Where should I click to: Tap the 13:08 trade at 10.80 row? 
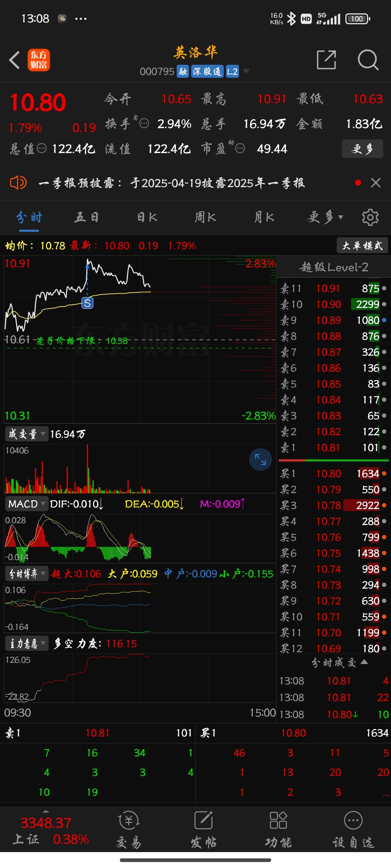333,714
